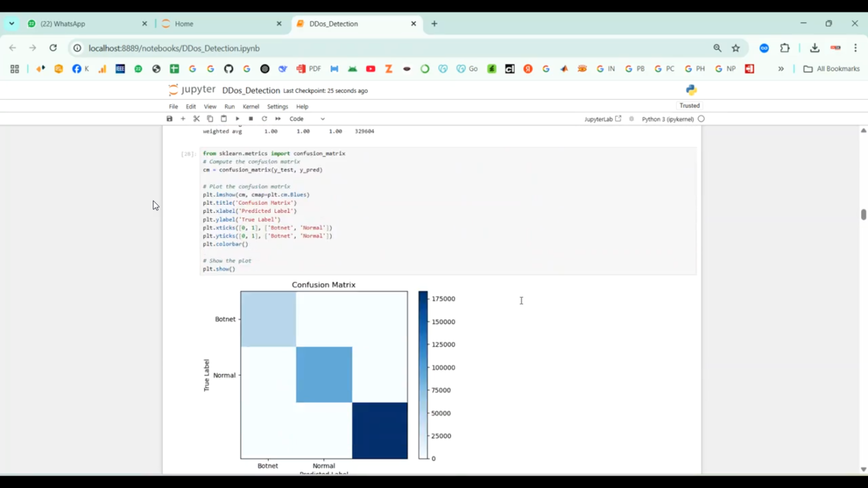Copy the selected cell

point(210,119)
